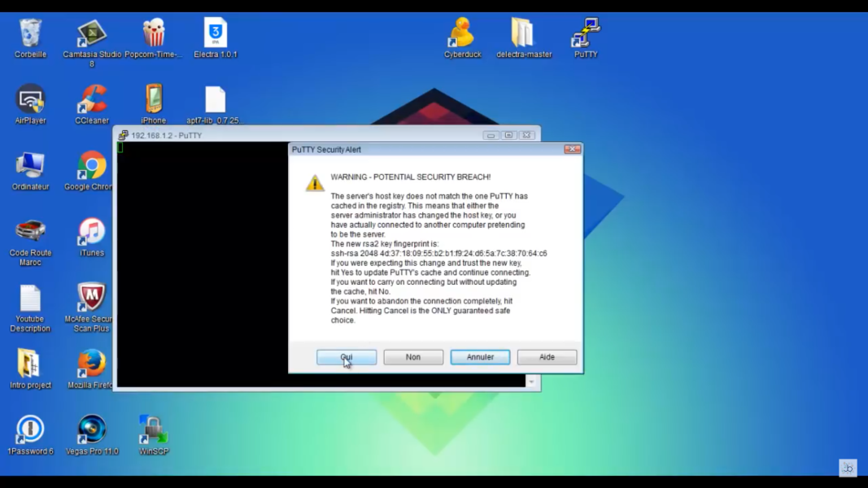
Task: Launch CCleaner from the desktop
Action: [x=92, y=101]
